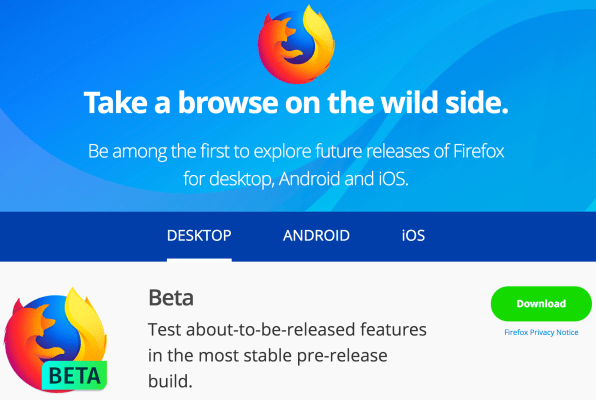Screen dimensions: 596x400
Task: Click the Beta heading title
Action: 171,298
